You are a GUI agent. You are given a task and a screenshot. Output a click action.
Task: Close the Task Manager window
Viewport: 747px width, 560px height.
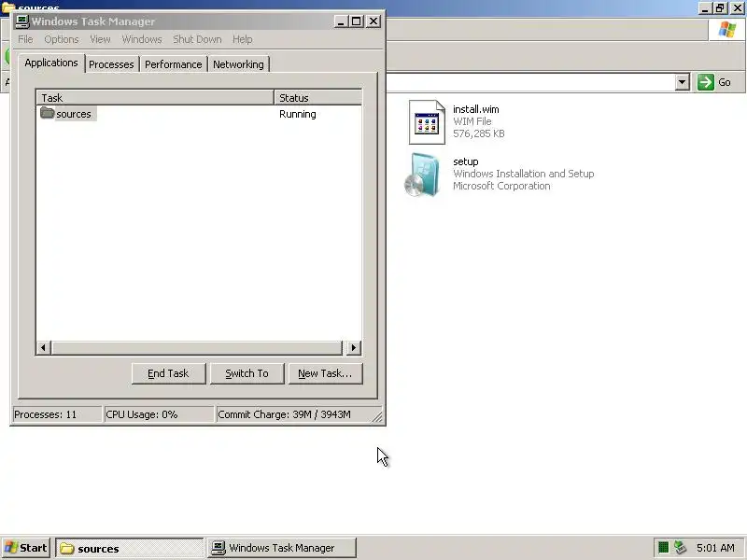click(374, 21)
